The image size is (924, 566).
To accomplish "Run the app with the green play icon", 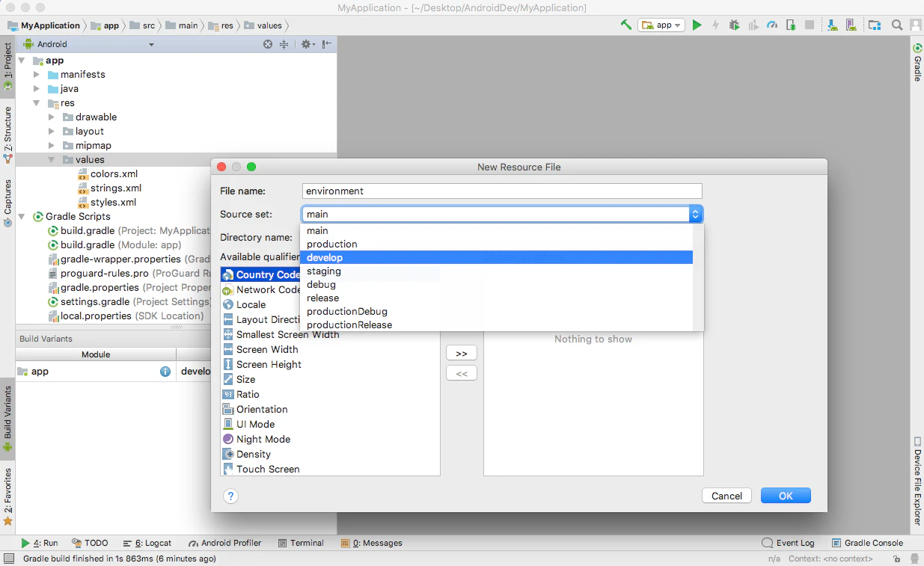I will [697, 25].
